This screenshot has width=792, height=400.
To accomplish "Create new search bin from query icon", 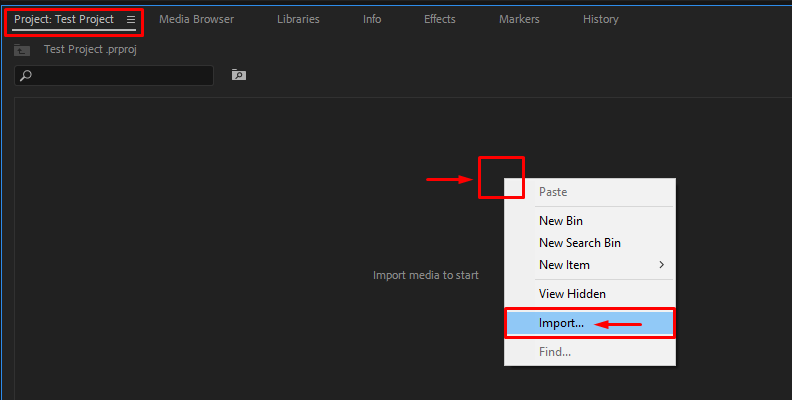I will 238,75.
